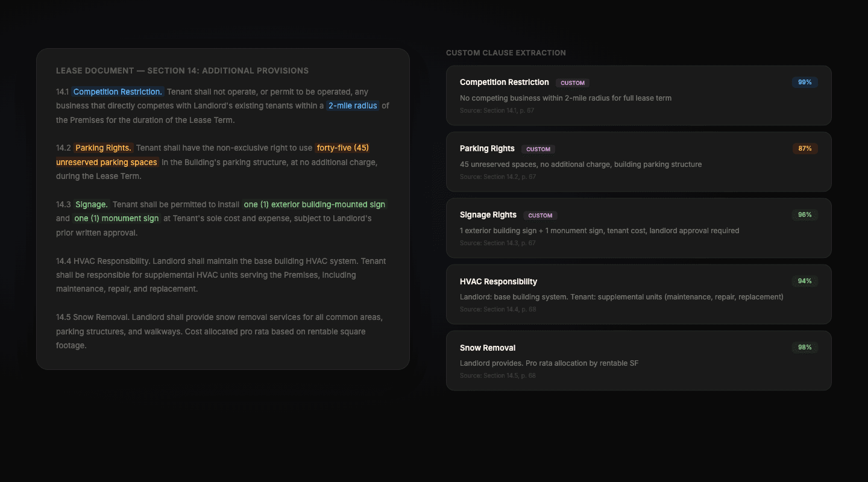Click the 94% confidence badge for HVAC
Image resolution: width=868 pixels, height=482 pixels.
pyautogui.click(x=805, y=281)
